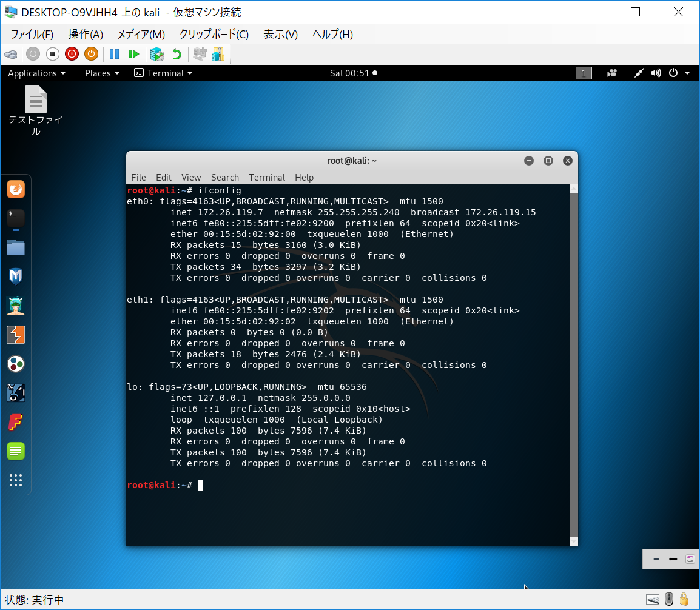
Task: Pause the virtual machine
Action: pos(114,54)
